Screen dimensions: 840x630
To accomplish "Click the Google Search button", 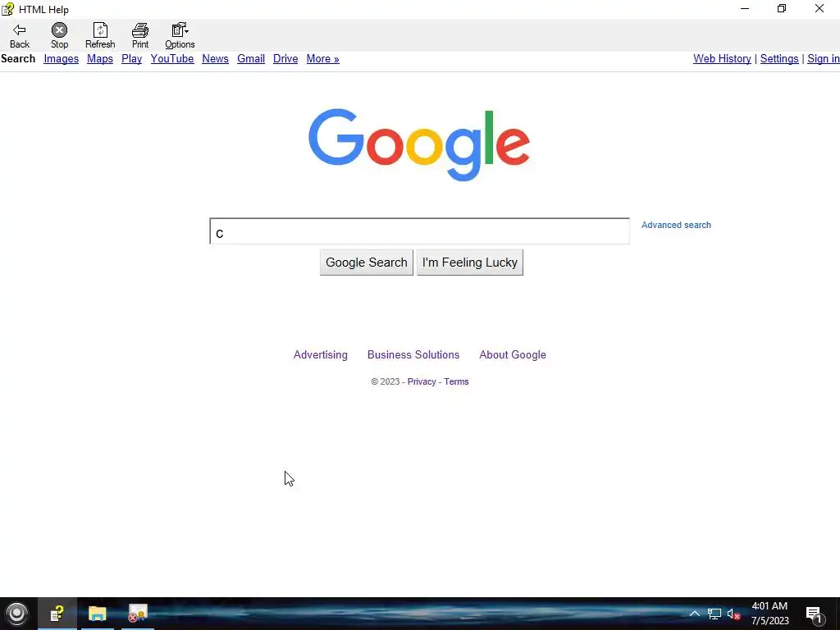I will point(367,262).
